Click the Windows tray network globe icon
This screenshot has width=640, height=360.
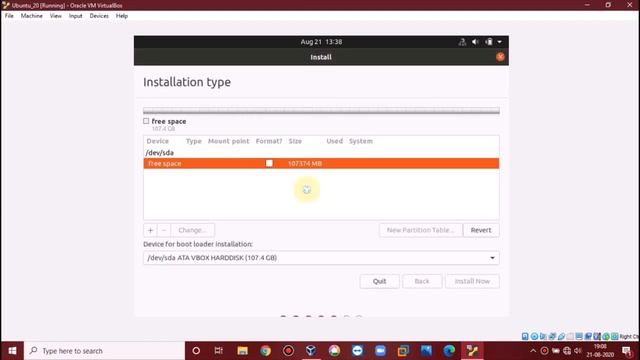(x=567, y=351)
